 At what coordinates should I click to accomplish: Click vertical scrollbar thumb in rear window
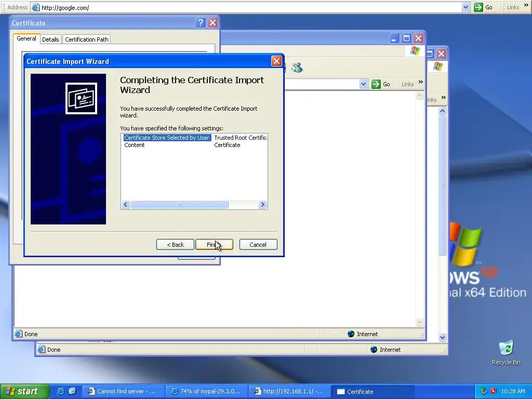coord(442,185)
